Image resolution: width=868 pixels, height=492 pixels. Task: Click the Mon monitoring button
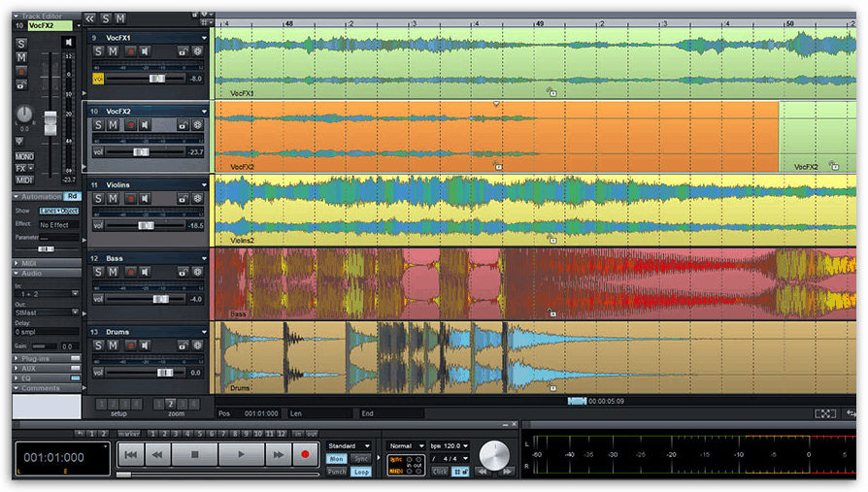[336, 459]
